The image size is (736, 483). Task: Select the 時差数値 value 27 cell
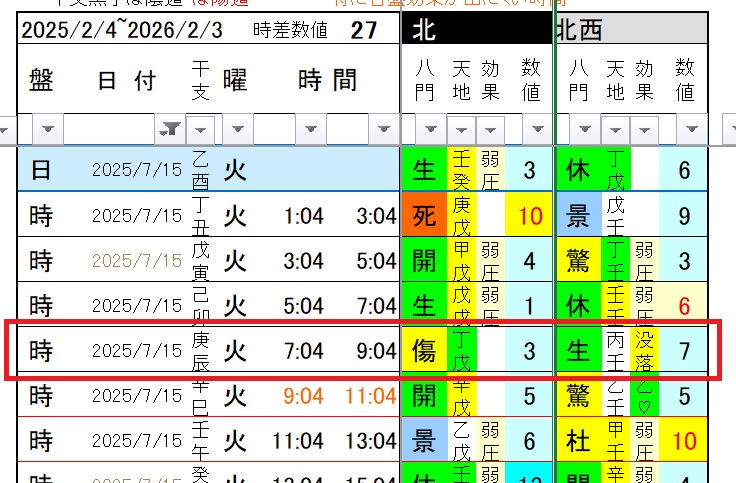tap(364, 30)
